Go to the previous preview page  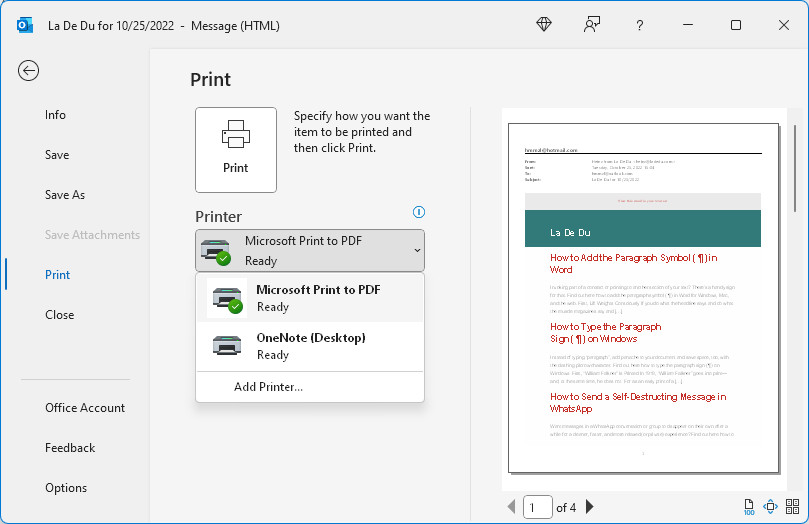[511, 507]
